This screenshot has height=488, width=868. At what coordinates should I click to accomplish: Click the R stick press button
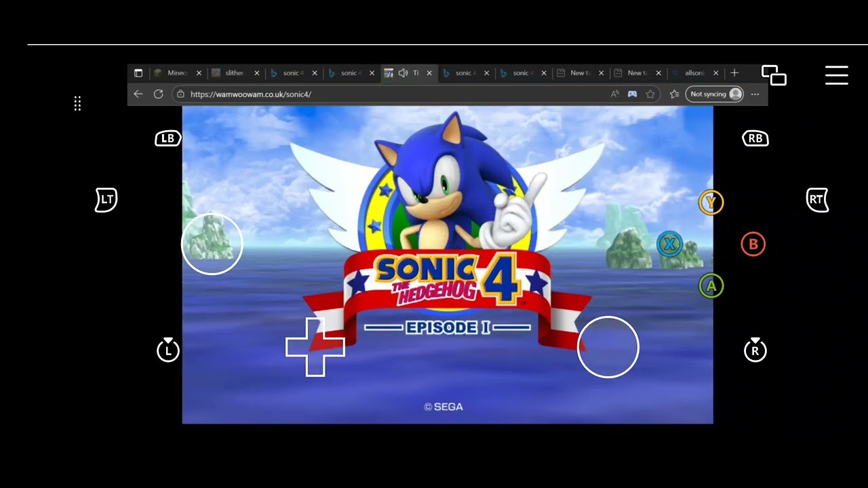pyautogui.click(x=755, y=350)
